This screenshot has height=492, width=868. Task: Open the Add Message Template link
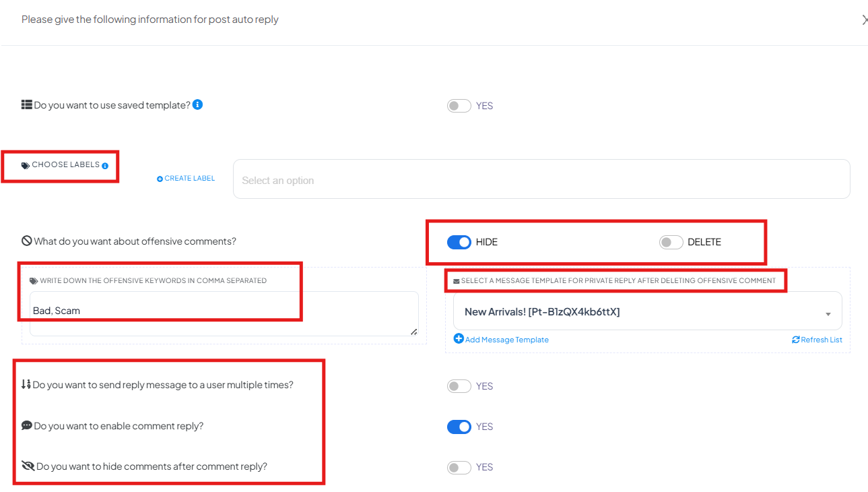[x=501, y=339]
